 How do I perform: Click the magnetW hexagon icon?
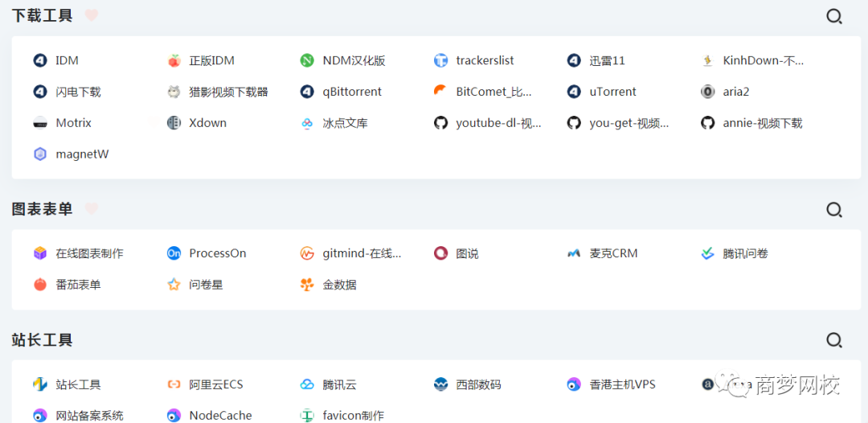tap(40, 154)
